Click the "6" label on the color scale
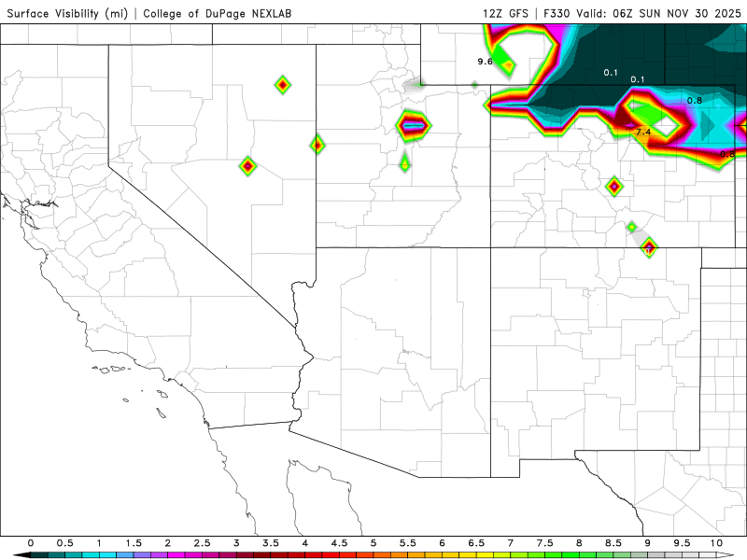The image size is (747, 560). [x=442, y=543]
